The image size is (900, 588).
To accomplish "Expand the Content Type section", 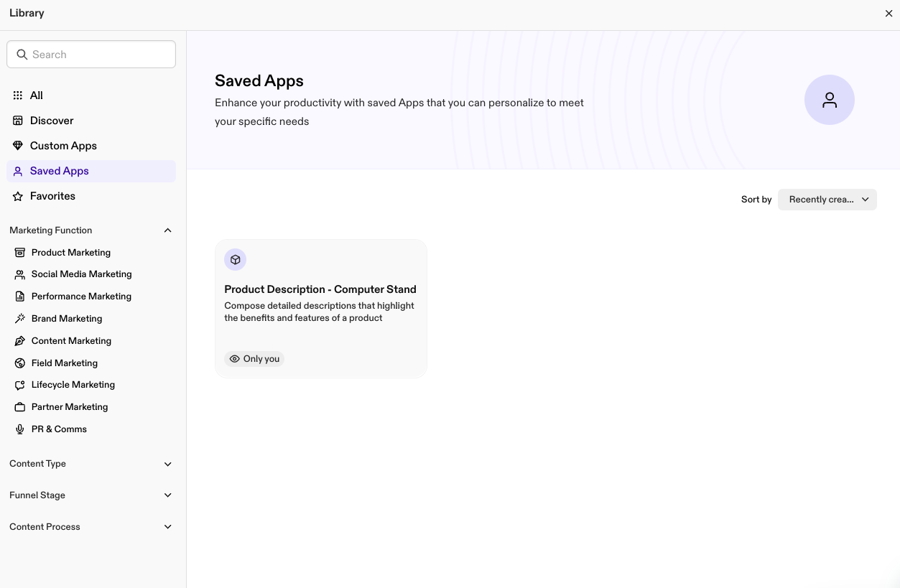I will coord(168,465).
